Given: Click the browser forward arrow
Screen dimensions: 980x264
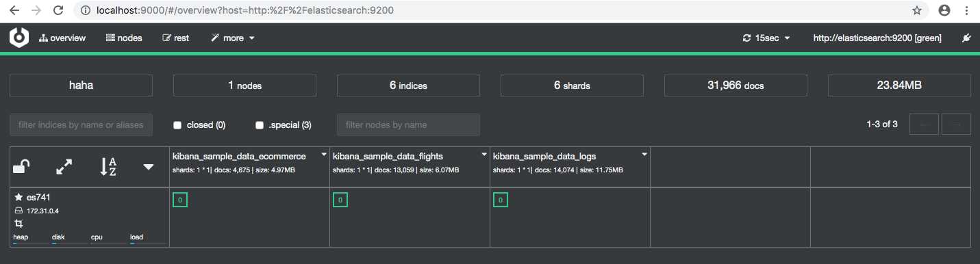Looking at the screenshot, I should (x=36, y=10).
